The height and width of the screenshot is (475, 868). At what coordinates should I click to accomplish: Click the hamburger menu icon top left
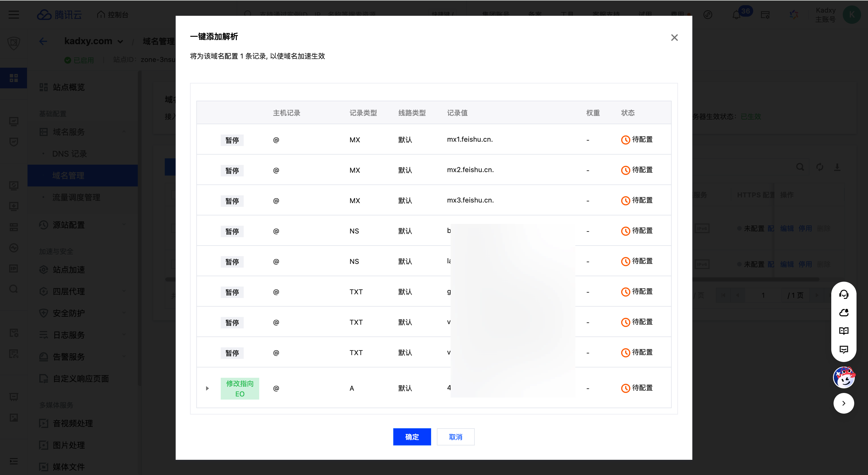pos(13,14)
